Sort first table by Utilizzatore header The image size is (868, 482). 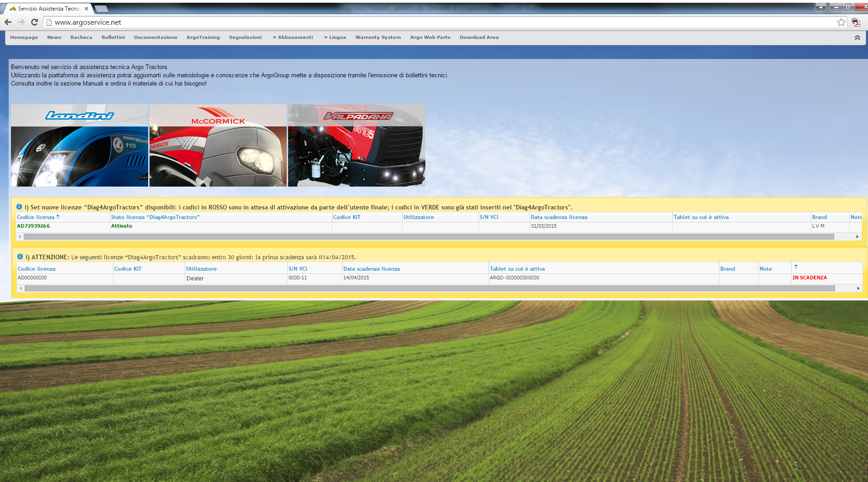[418, 217]
